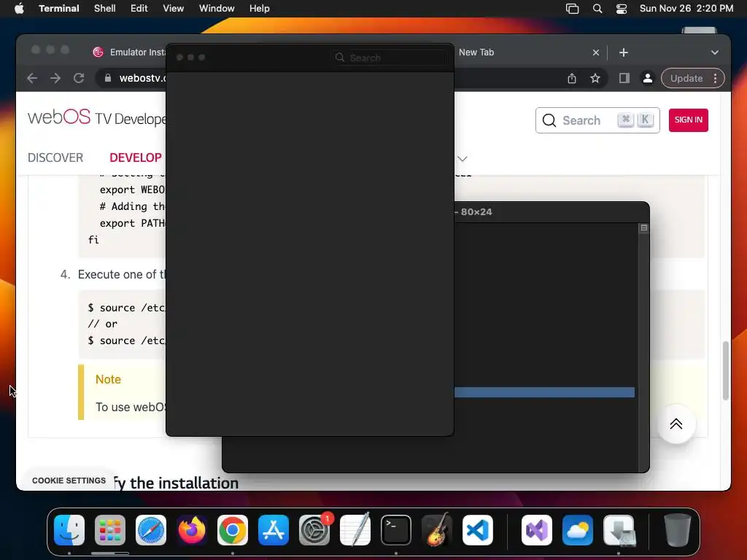Open the View menu
This screenshot has width=747, height=560.
coord(174,9)
